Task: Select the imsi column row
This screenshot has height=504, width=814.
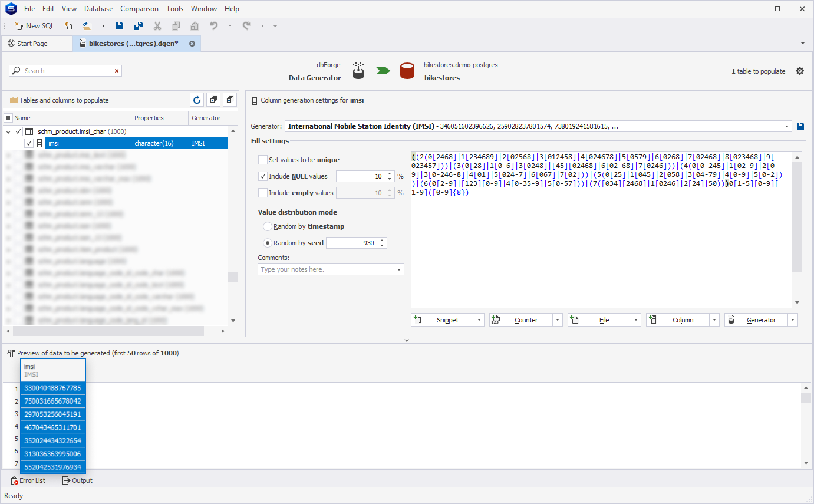Action: [x=136, y=143]
